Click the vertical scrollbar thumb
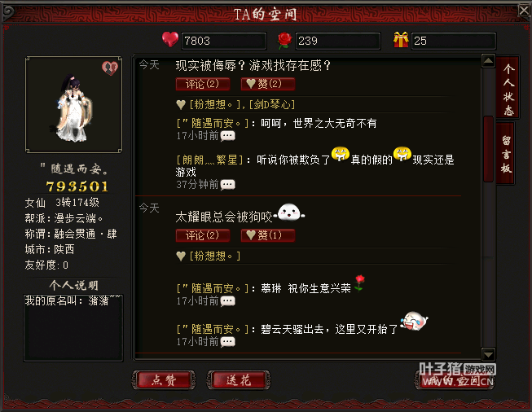The height and width of the screenshot is (412, 532). [488, 149]
